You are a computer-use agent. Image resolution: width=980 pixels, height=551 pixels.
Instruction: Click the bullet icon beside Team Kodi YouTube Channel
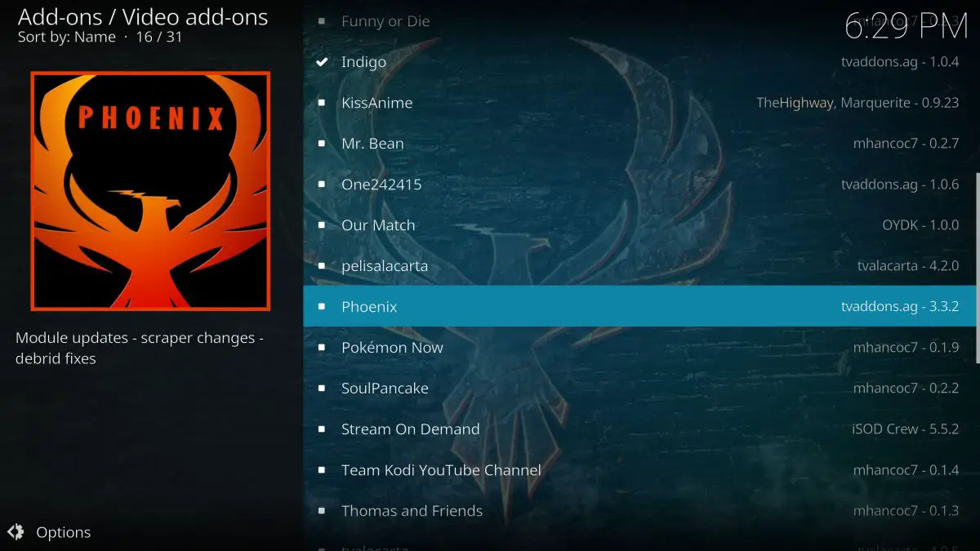tap(322, 470)
